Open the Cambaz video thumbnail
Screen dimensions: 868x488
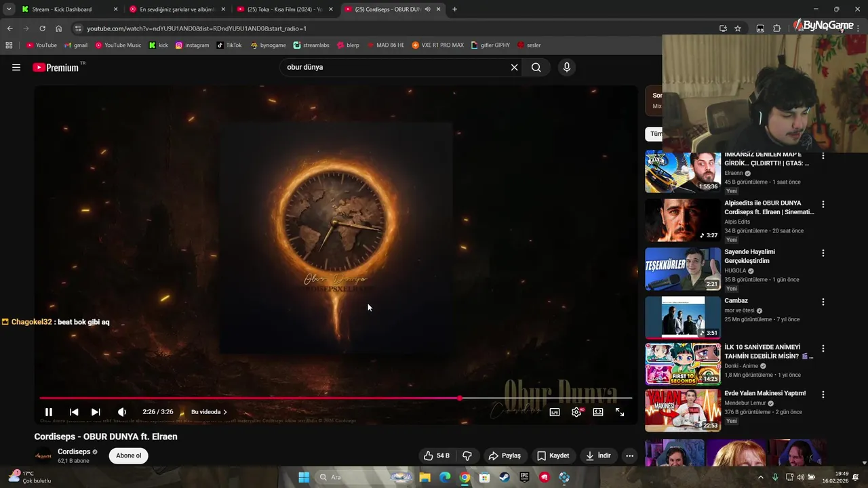pos(683,317)
